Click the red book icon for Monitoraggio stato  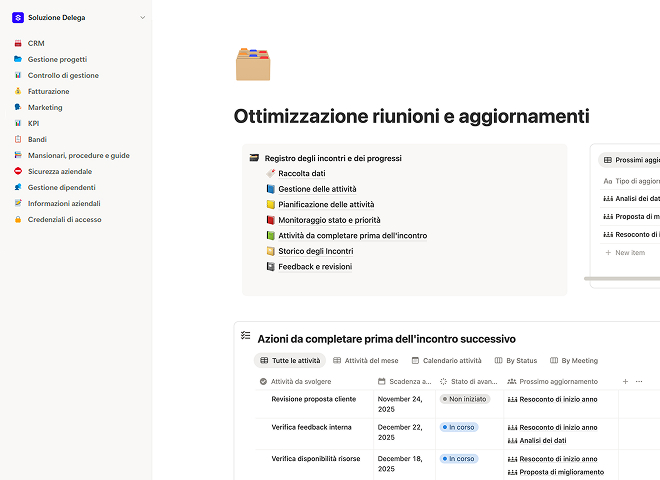click(x=271, y=220)
